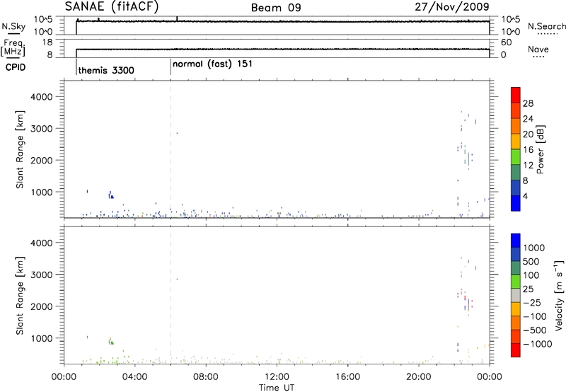Click the yellow-orange 16-20 dB Power colorbar segment
The width and height of the screenshot is (566, 392).
(516, 141)
